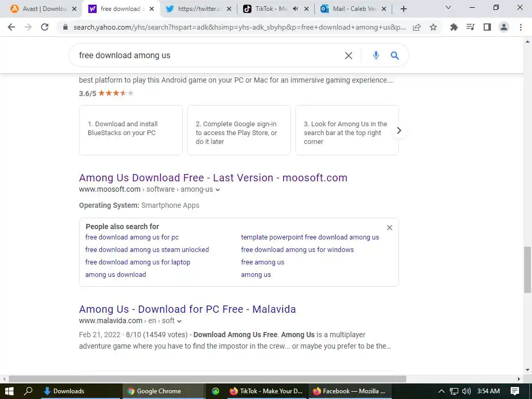The width and height of the screenshot is (532, 399).
Task: Close the Avast tab
Action: tap(74, 9)
